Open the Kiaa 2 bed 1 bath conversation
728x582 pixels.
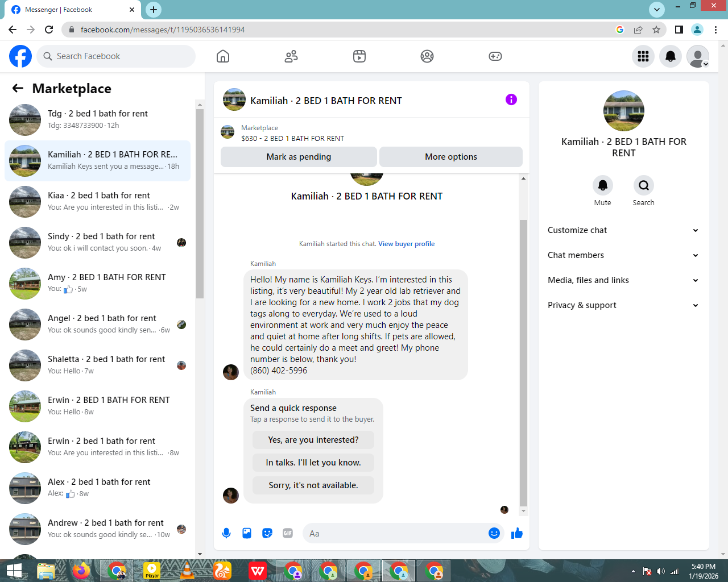[98, 202]
